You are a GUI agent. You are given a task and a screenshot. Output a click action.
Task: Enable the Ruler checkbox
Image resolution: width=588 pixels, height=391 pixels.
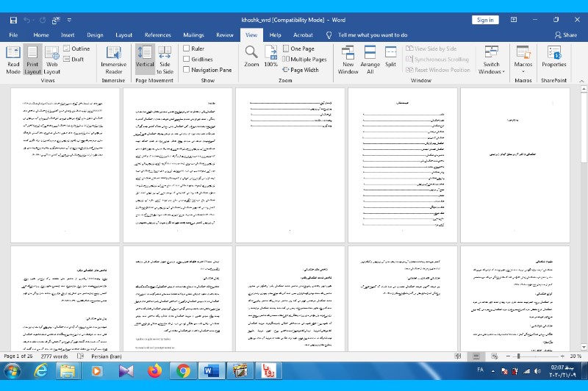(x=187, y=49)
